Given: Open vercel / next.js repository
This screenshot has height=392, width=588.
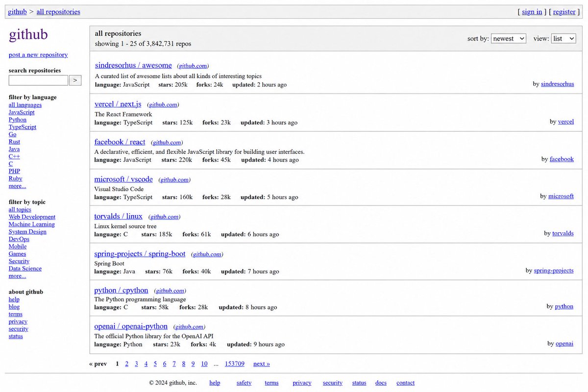Looking at the screenshot, I should [x=118, y=104].
